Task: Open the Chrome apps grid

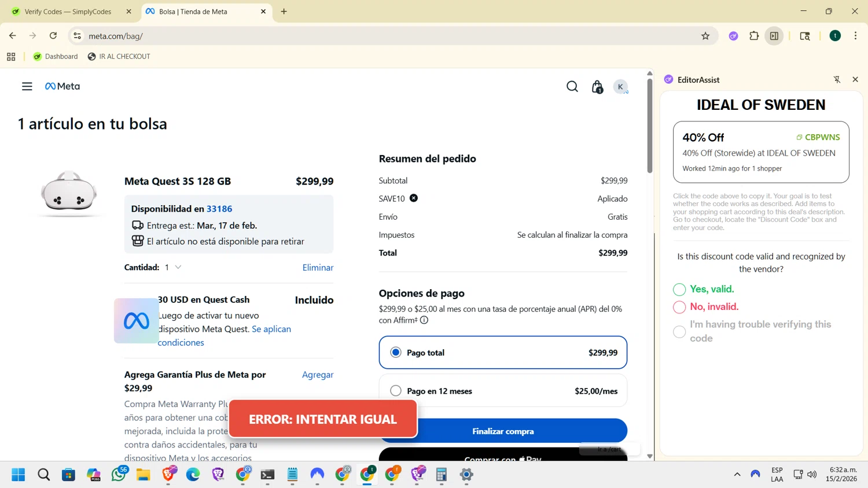Action: click(11, 57)
